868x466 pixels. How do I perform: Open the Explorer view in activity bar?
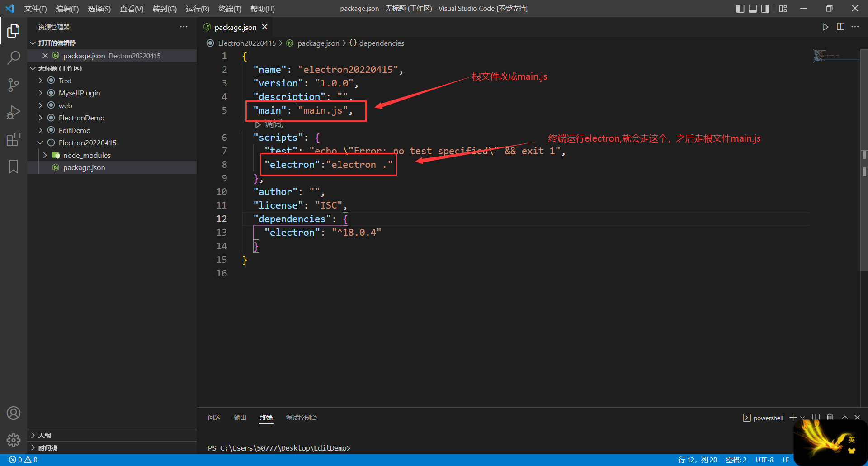(x=14, y=31)
